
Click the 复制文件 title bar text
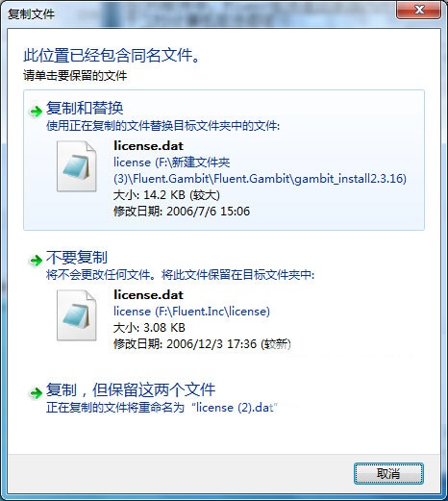[31, 14]
